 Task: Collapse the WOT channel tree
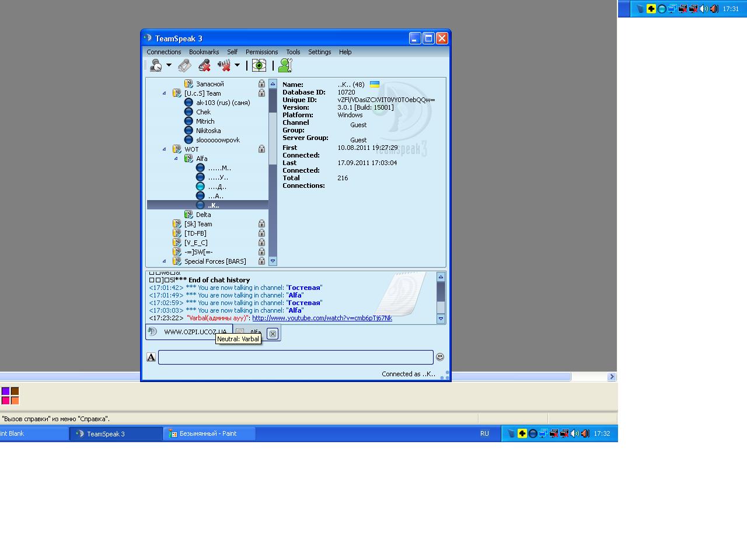(x=164, y=149)
